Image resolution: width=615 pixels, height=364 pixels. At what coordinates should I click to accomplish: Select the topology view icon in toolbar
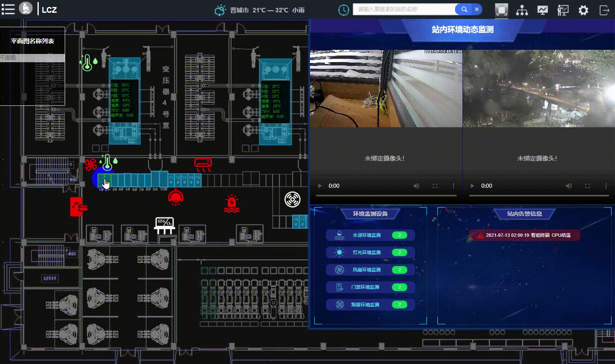522,10
